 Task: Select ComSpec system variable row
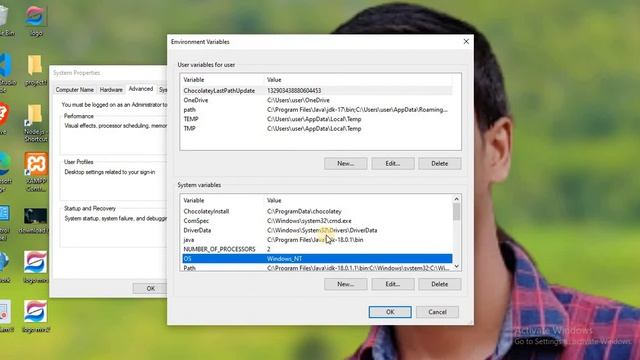317,221
